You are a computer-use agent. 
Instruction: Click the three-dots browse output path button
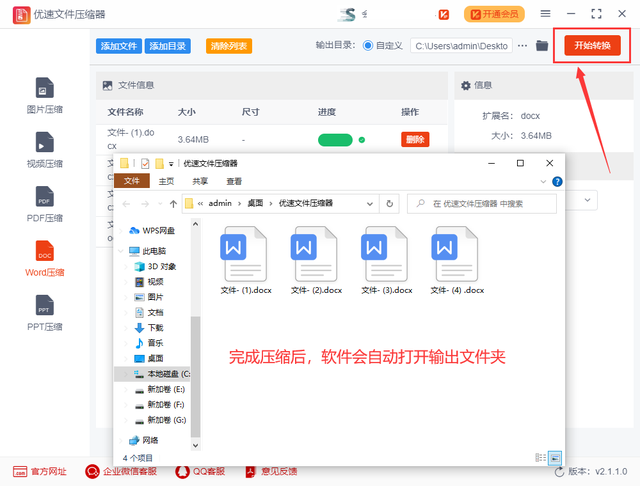click(x=522, y=46)
